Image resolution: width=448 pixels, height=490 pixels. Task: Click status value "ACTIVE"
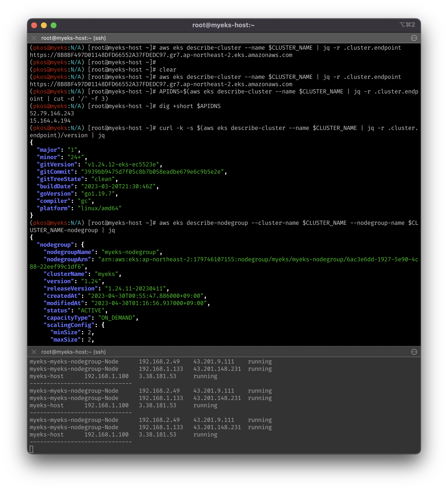[x=91, y=310]
